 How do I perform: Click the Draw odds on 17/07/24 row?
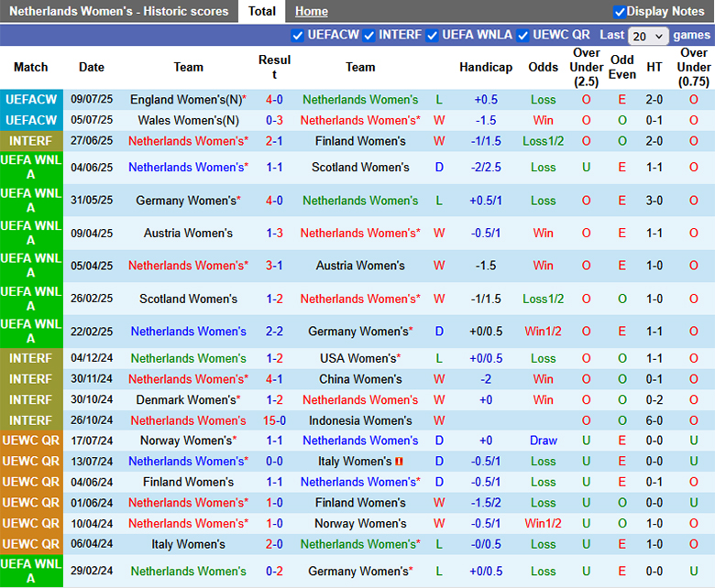point(543,441)
